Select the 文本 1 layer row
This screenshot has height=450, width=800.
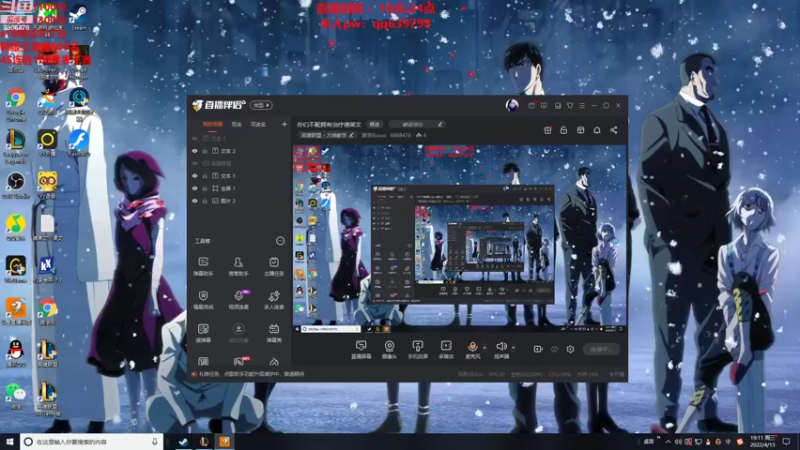239,176
